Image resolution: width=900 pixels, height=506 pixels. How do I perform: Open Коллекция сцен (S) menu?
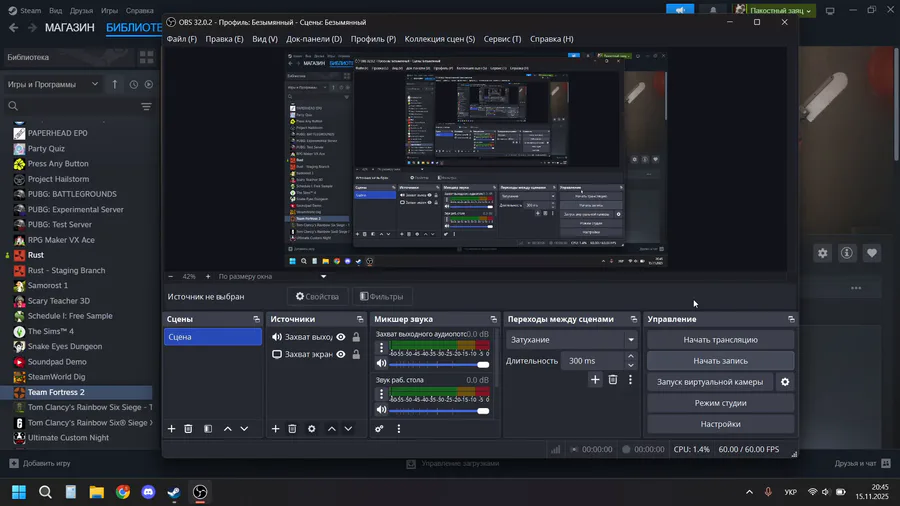point(440,39)
